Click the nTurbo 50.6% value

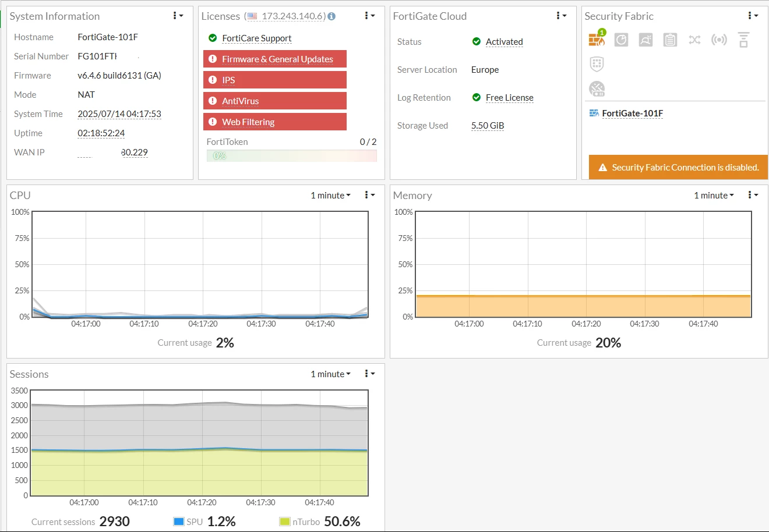pos(342,522)
